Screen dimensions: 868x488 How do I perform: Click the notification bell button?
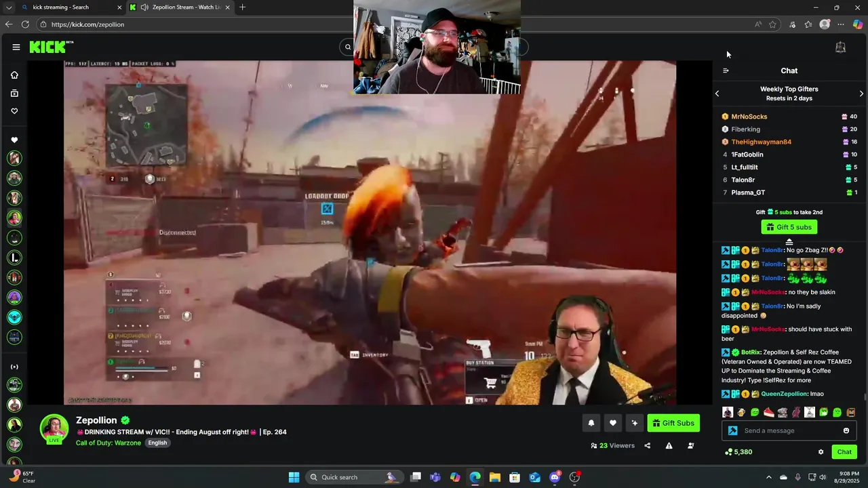point(591,423)
